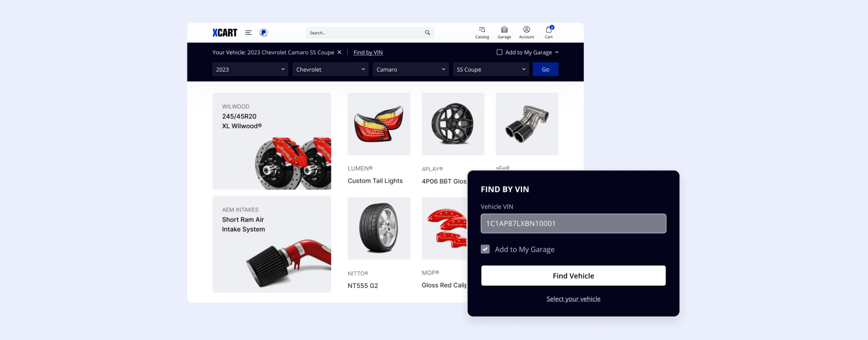Open the Catalog icon in header
The image size is (868, 340).
tap(481, 32)
